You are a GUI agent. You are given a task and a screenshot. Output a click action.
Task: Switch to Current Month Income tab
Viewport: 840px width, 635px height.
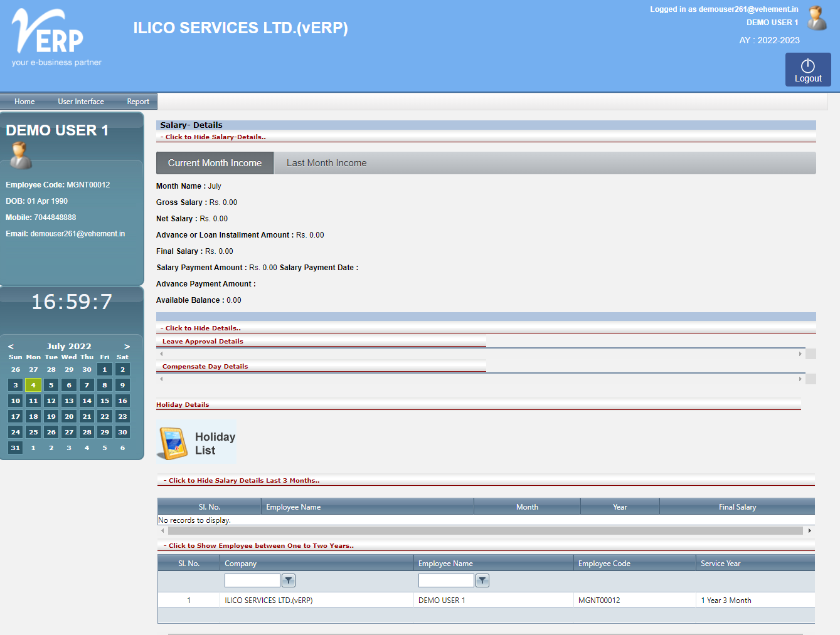point(215,163)
